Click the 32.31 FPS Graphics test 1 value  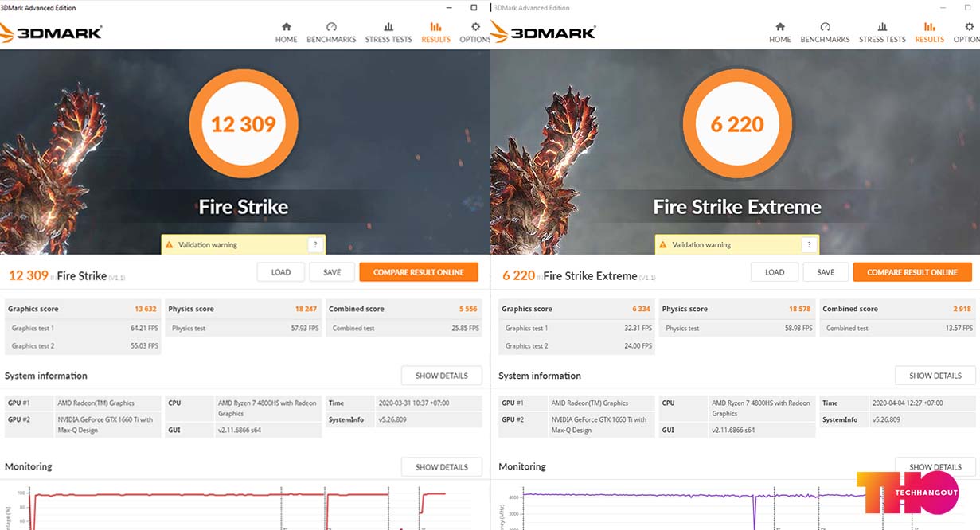[x=637, y=328]
